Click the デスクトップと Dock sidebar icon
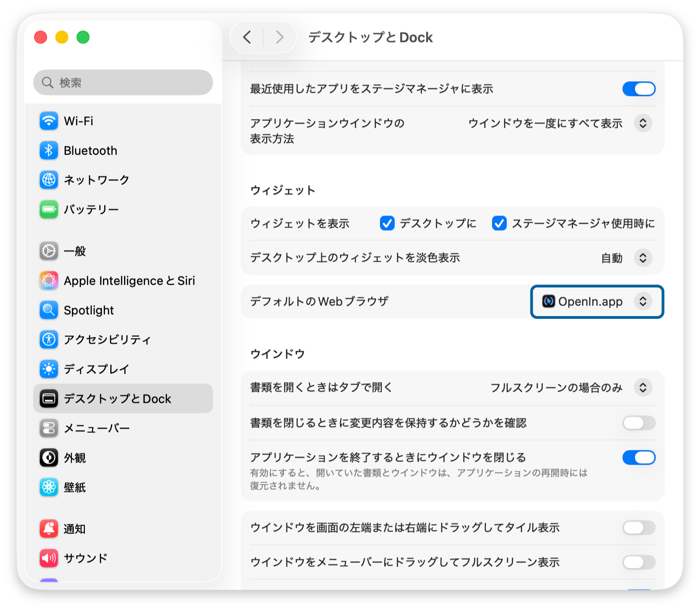Viewport: 700px width, 610px height. [x=49, y=399]
